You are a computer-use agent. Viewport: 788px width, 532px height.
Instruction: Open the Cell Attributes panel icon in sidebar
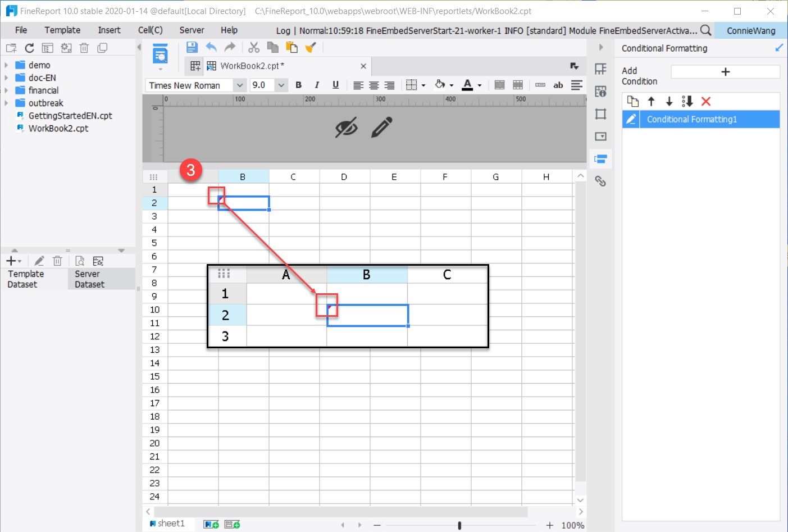tap(600, 91)
